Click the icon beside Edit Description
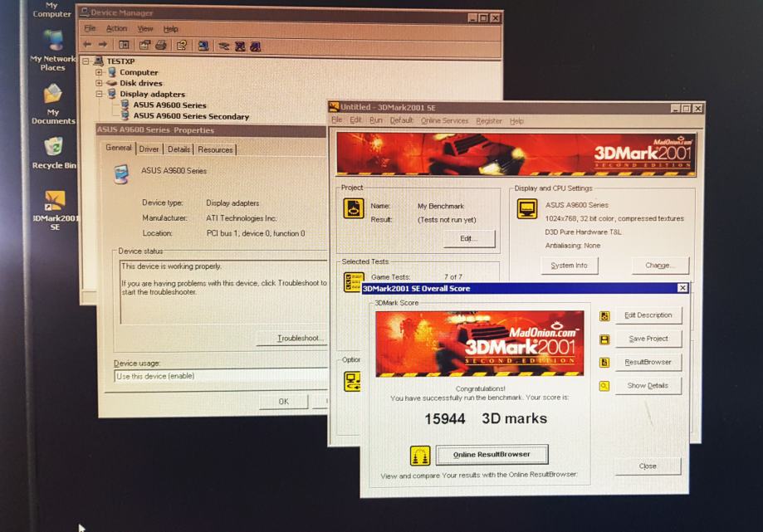 pos(604,316)
